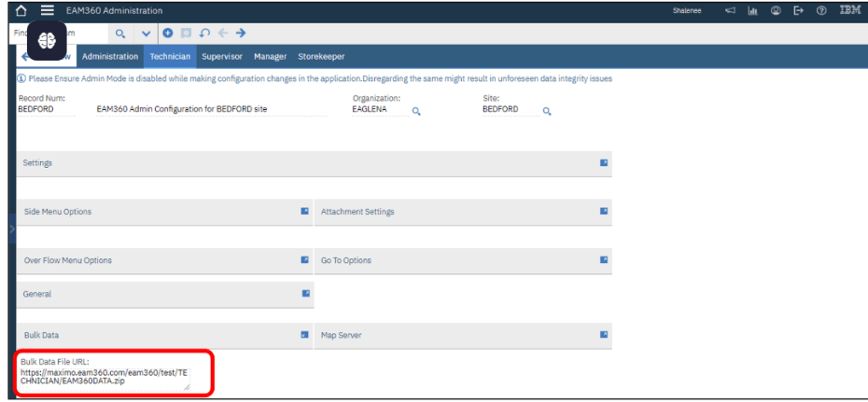Go to next record arrow

click(240, 34)
